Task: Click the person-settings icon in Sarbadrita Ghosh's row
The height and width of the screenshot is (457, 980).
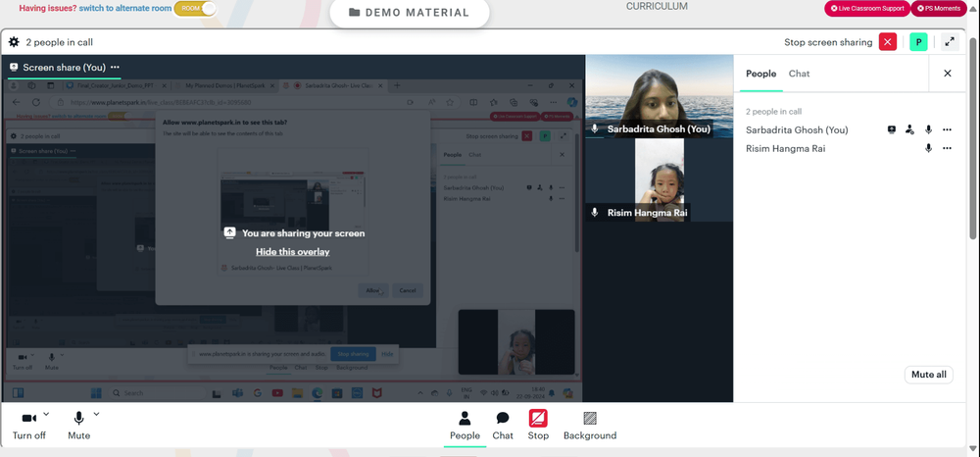Action: coord(910,129)
